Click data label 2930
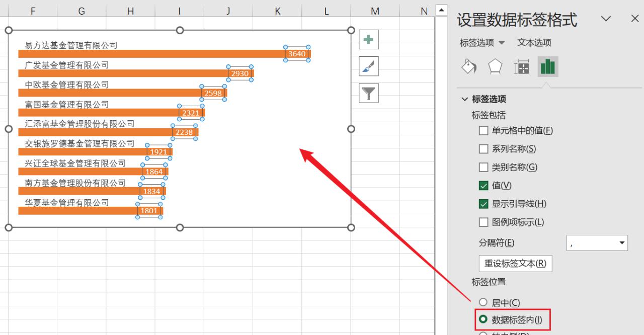Screen dimensions: 644x335 (x=240, y=73)
